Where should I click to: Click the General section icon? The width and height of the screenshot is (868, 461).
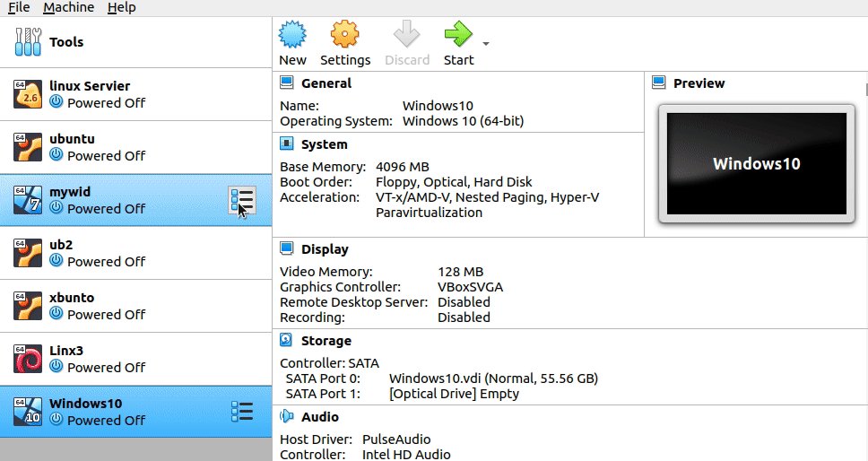click(286, 83)
